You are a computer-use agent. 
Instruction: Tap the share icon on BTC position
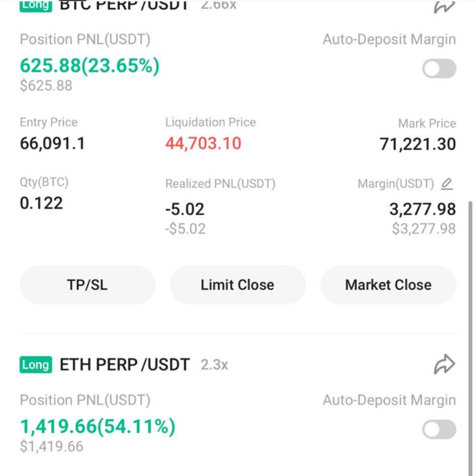444,6
